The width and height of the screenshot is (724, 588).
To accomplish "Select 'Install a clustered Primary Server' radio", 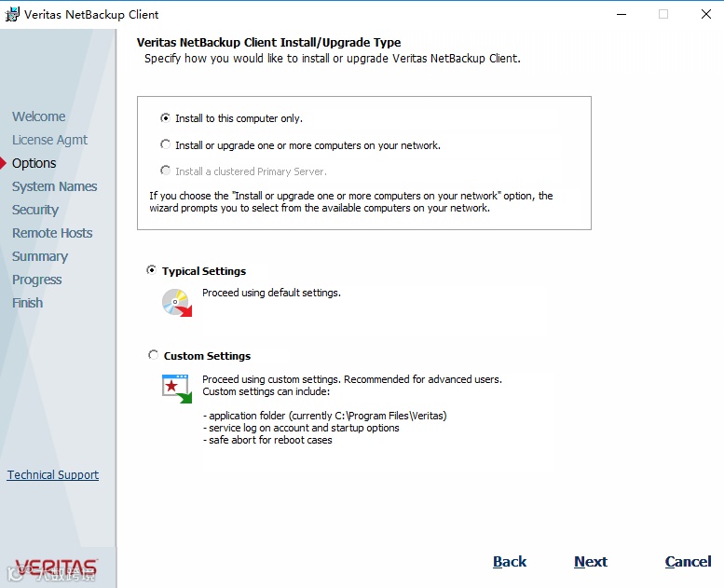I will (x=165, y=171).
